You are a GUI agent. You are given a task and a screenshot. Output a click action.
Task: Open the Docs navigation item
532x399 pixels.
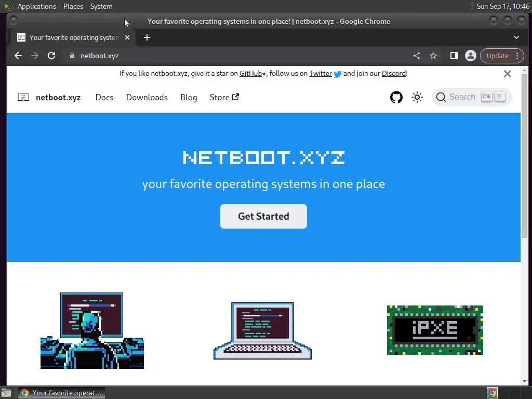point(104,97)
